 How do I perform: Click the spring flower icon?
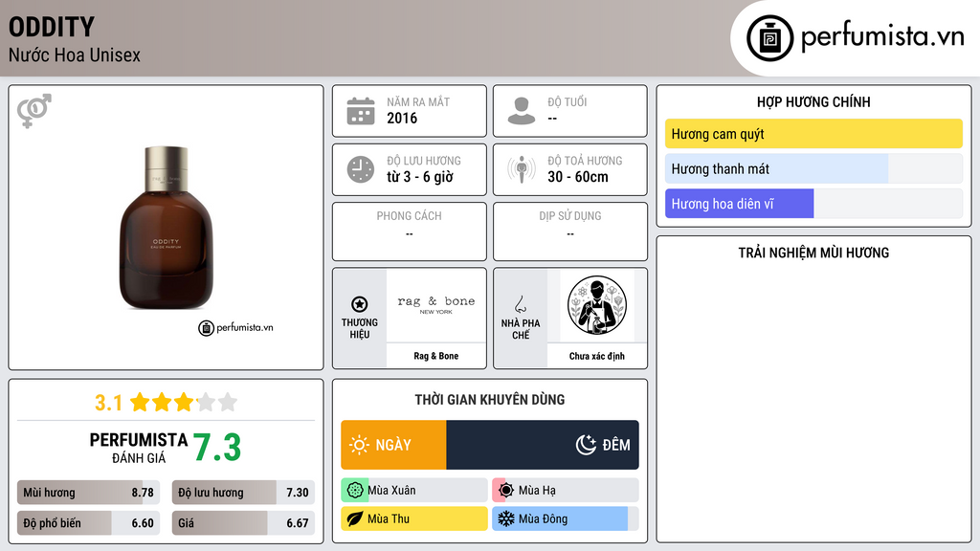355,491
